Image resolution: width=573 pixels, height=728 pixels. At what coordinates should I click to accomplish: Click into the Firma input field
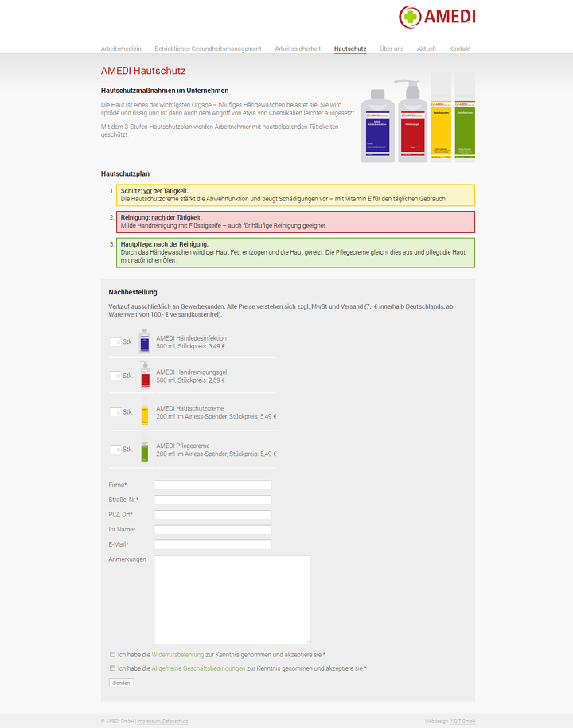212,485
